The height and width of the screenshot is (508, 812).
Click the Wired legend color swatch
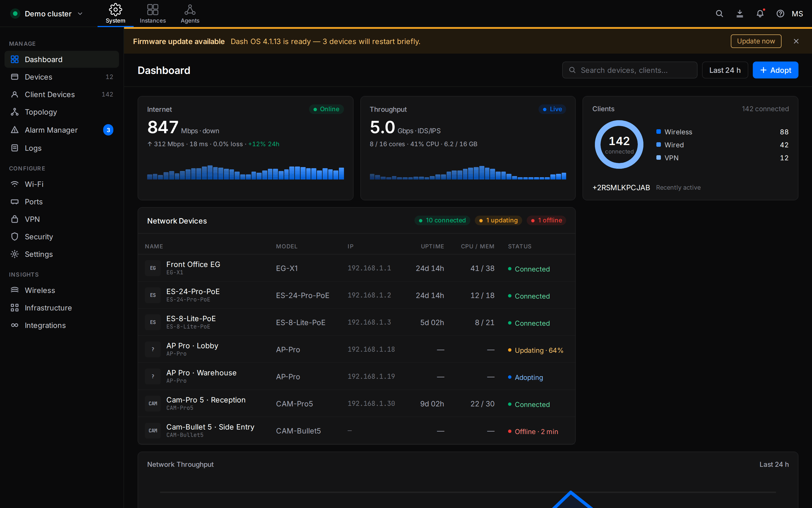click(658, 144)
